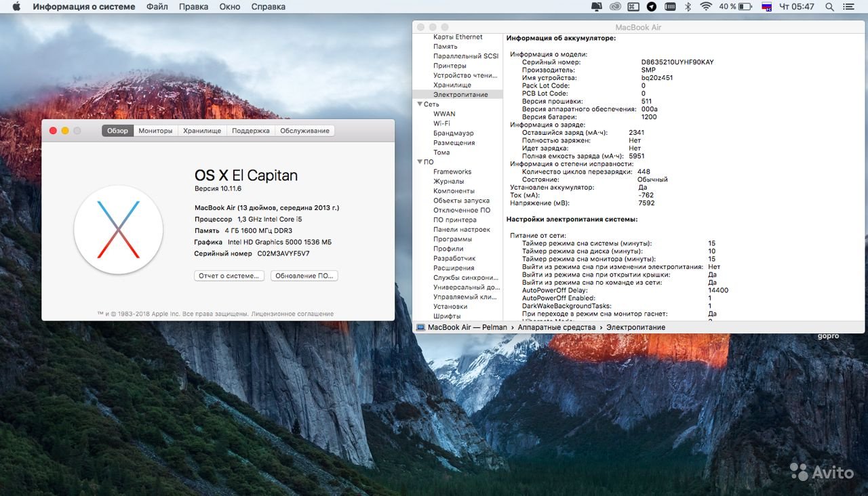Select "Параллельный SCSI" in the sidebar
Viewport: 868px width, 496px height.
click(x=467, y=56)
